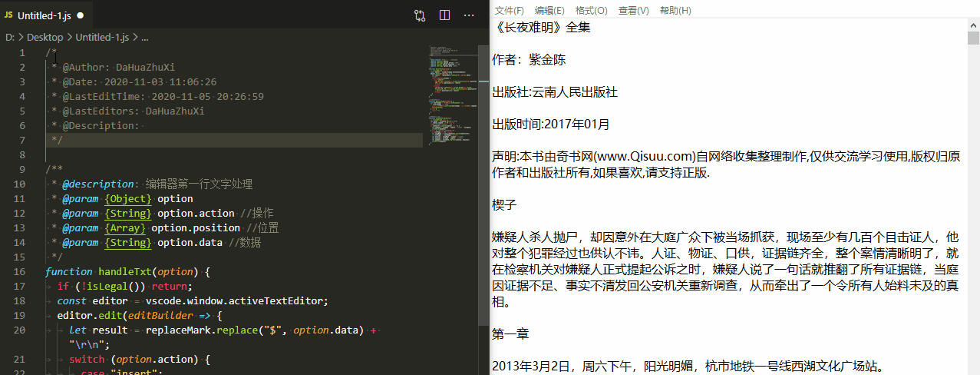The width and height of the screenshot is (980, 375).
Task: Click the D: breadcrumb segment
Action: (10, 36)
